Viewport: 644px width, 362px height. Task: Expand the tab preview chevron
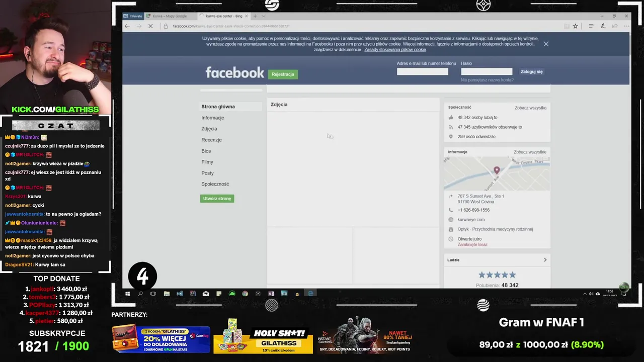[263, 16]
